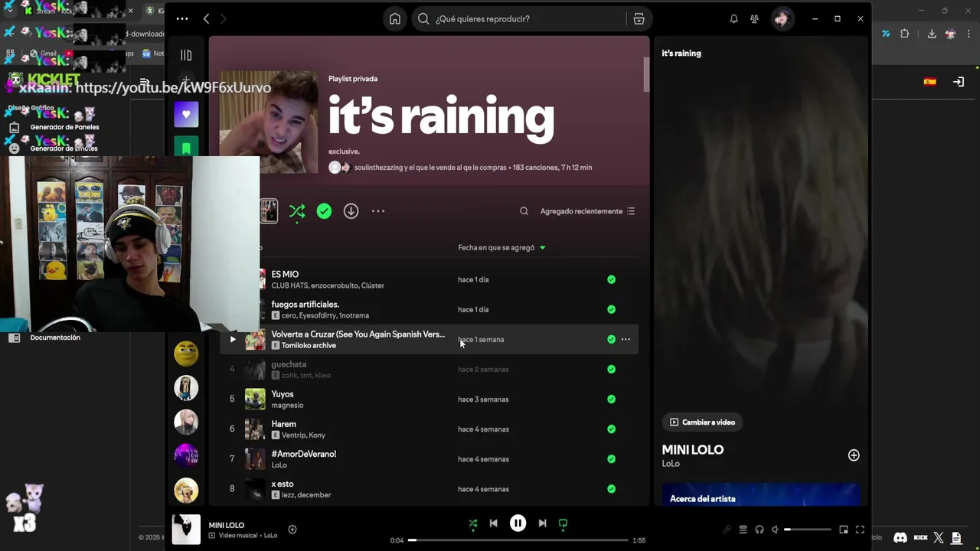This screenshot has height=551, width=980.
Task: Seek within the song progress bar
Action: pyautogui.click(x=518, y=540)
